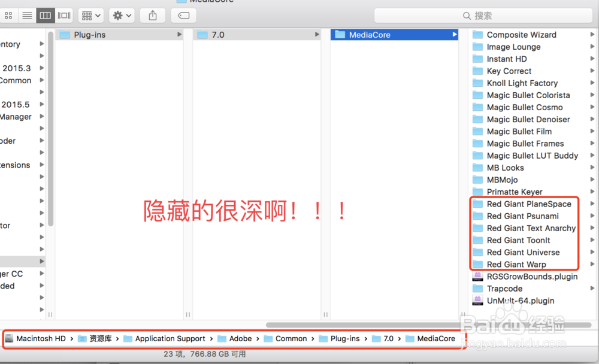This screenshot has width=599, height=364.
Task: Go to Common in path bar
Action: [x=285, y=339]
